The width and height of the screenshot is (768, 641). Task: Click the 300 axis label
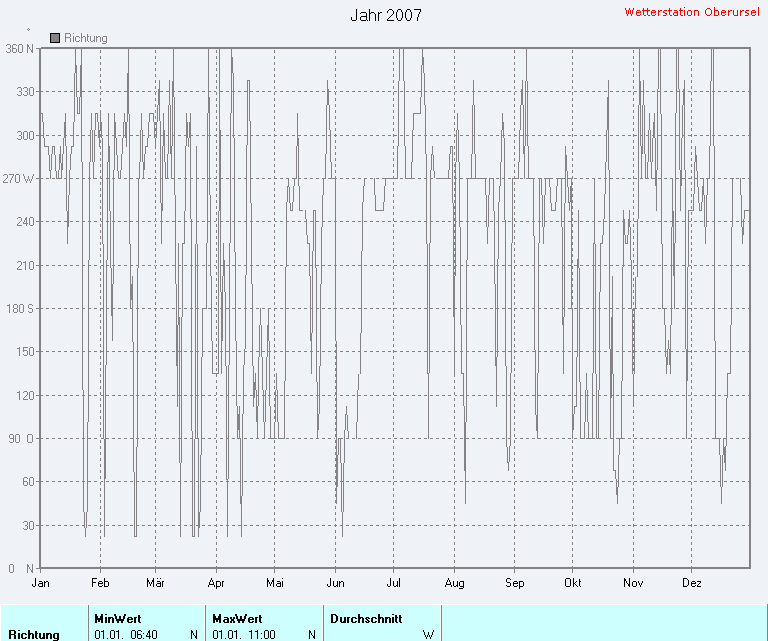tap(25, 135)
